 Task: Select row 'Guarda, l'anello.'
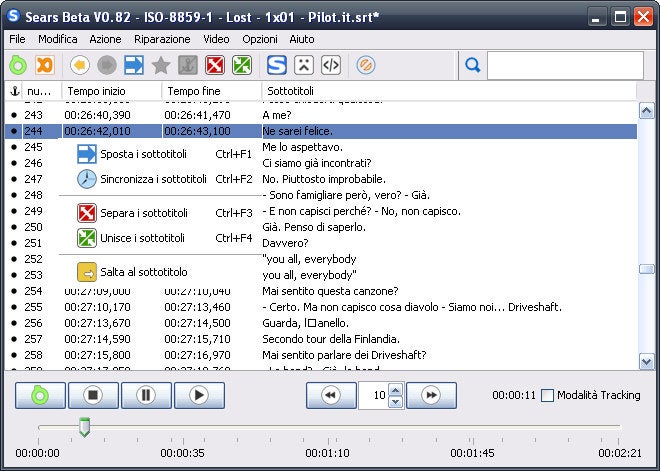[321, 323]
